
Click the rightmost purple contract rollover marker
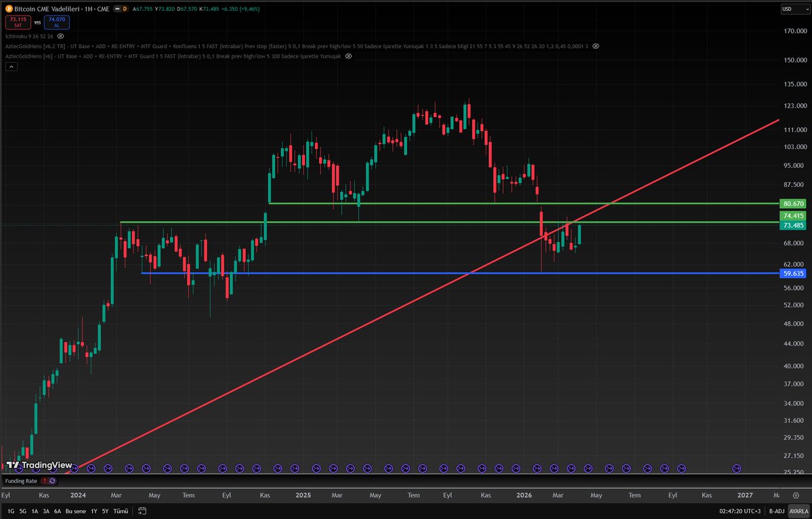coord(737,468)
